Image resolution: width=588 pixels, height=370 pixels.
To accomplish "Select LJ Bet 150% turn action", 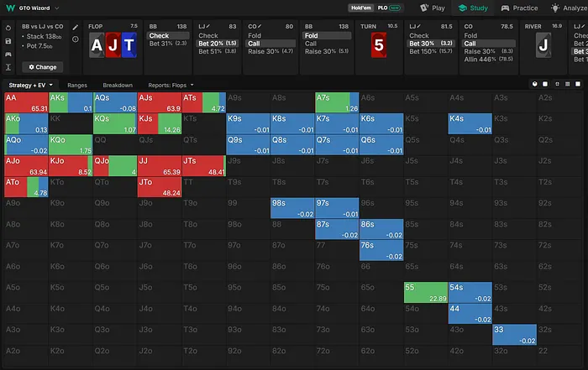I will tap(431, 51).
